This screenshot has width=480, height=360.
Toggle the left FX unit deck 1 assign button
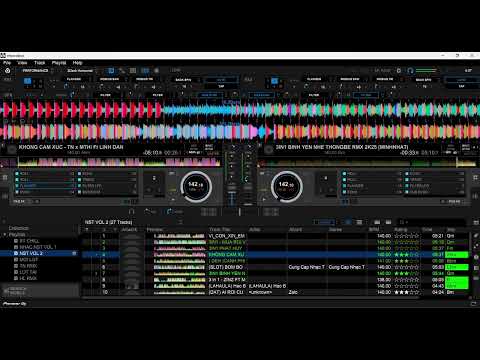coord(28,81)
